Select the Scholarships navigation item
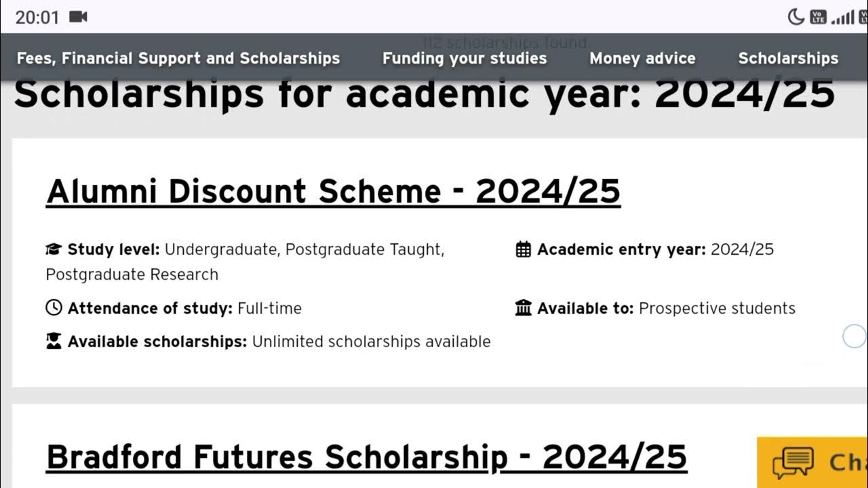The height and width of the screenshot is (488, 868). click(788, 58)
